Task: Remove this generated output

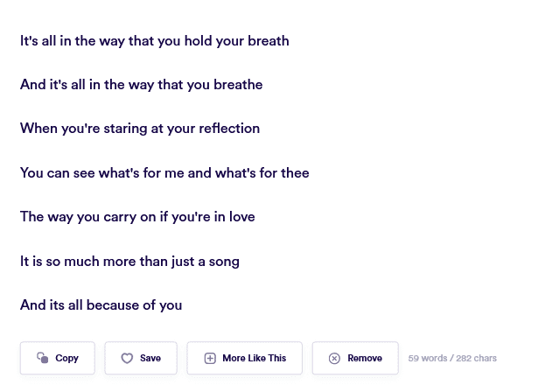Action: (x=355, y=358)
